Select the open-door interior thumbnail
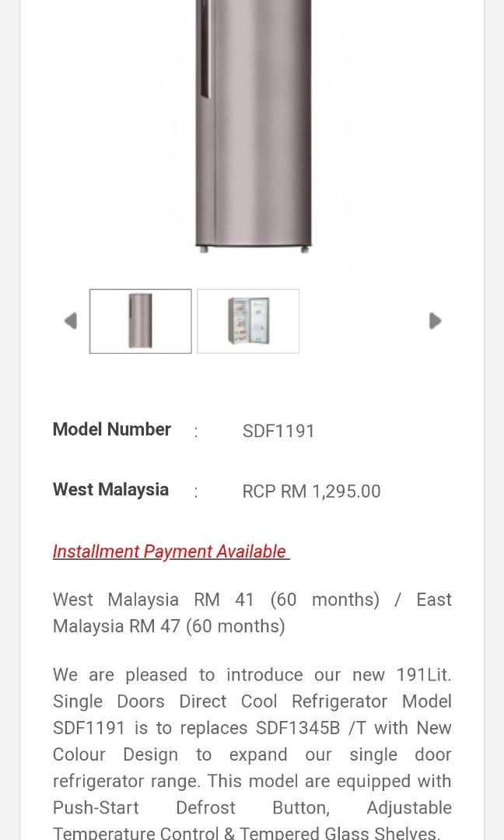 (x=247, y=320)
